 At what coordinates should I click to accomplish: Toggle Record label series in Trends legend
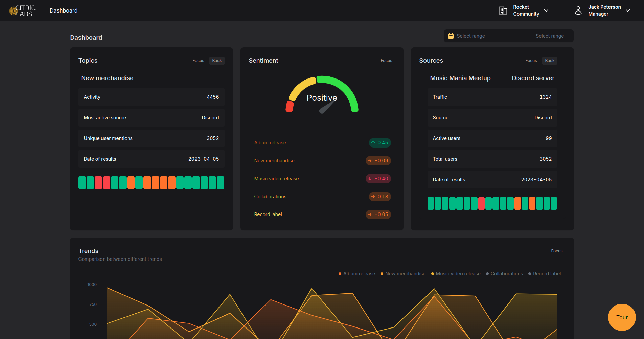point(545,274)
